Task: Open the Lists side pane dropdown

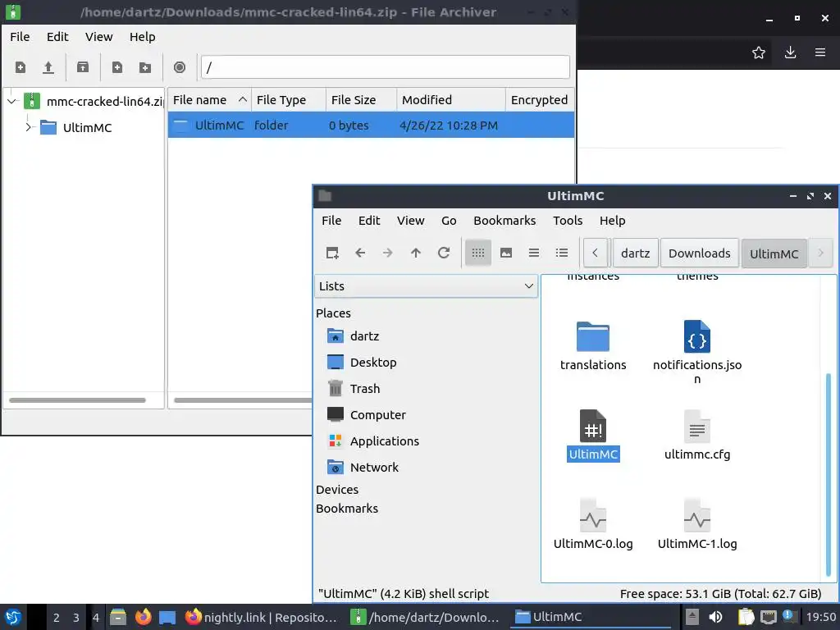Action: coord(427,286)
